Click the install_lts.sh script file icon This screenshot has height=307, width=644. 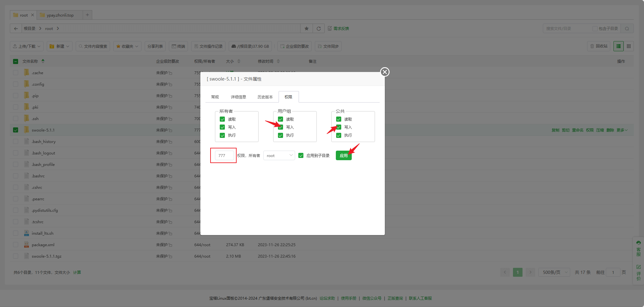tap(27, 233)
